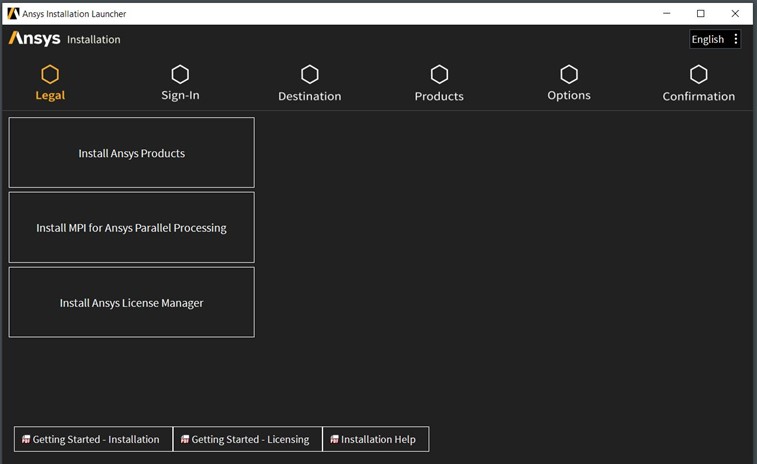The width and height of the screenshot is (757, 464).
Task: Open the three-dot language menu icon
Action: pos(735,39)
